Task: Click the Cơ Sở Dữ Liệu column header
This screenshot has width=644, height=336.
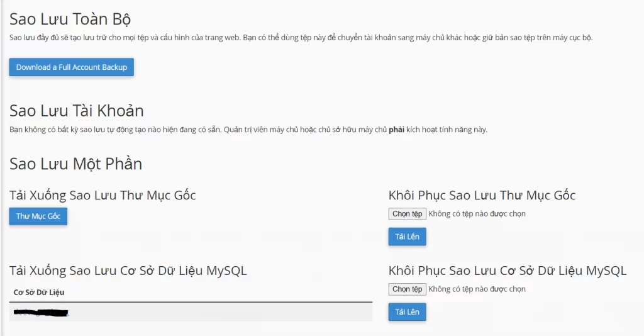Action: (x=39, y=292)
